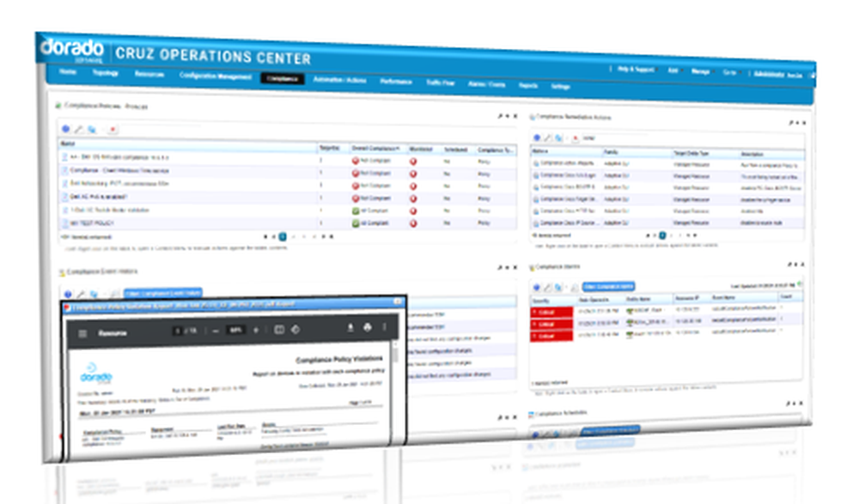Screen dimensions: 859x504
Task: Open the sidebar menu icon in the report viewer
Action: tap(83, 331)
